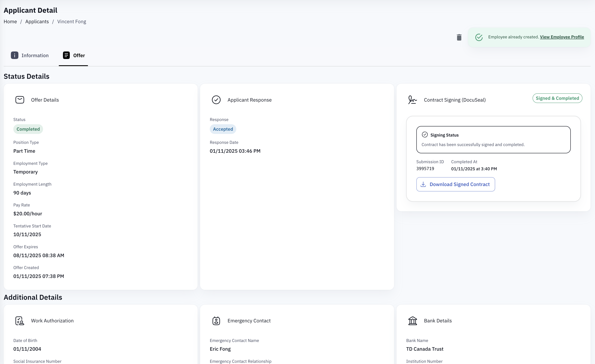The width and height of the screenshot is (595, 364).
Task: Click the Signing Status check circle icon
Action: click(x=424, y=135)
